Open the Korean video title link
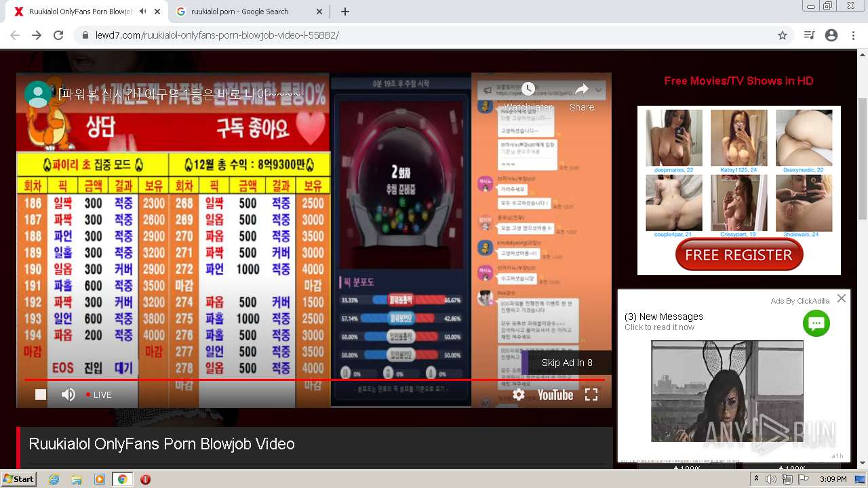The image size is (868, 488). tap(180, 94)
